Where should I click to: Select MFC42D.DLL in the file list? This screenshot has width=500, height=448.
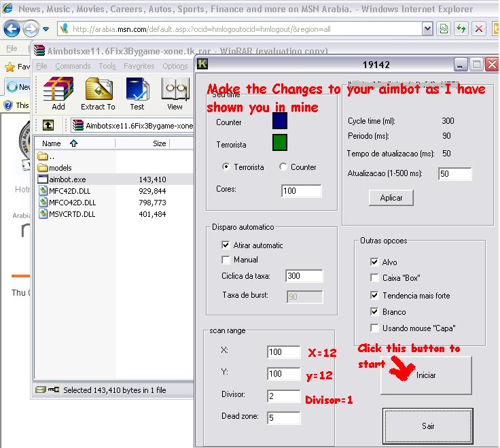point(65,191)
